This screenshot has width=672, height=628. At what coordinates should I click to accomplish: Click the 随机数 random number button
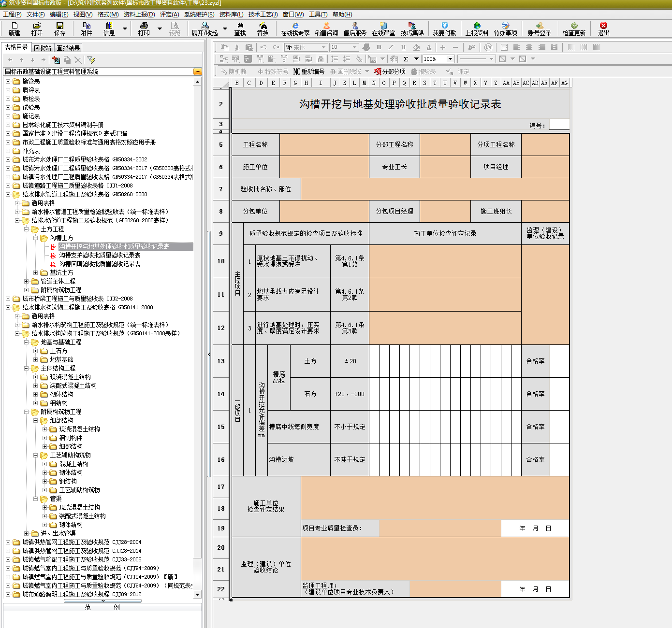point(234,71)
